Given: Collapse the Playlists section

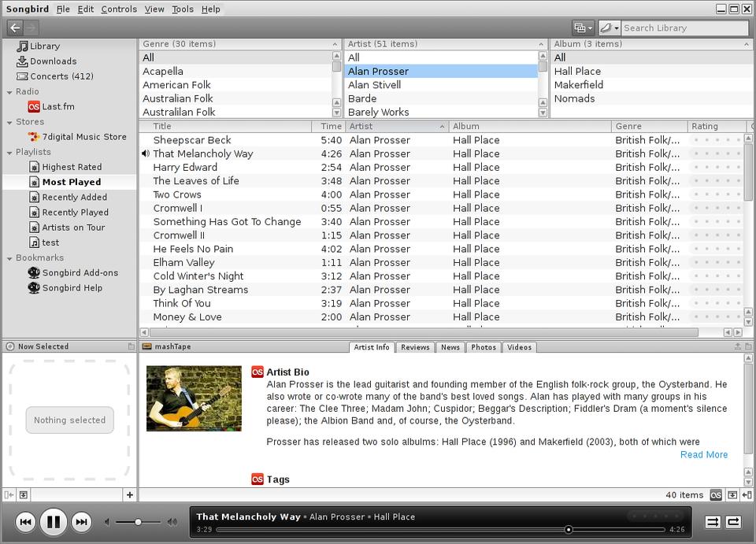Looking at the screenshot, I should [9, 152].
